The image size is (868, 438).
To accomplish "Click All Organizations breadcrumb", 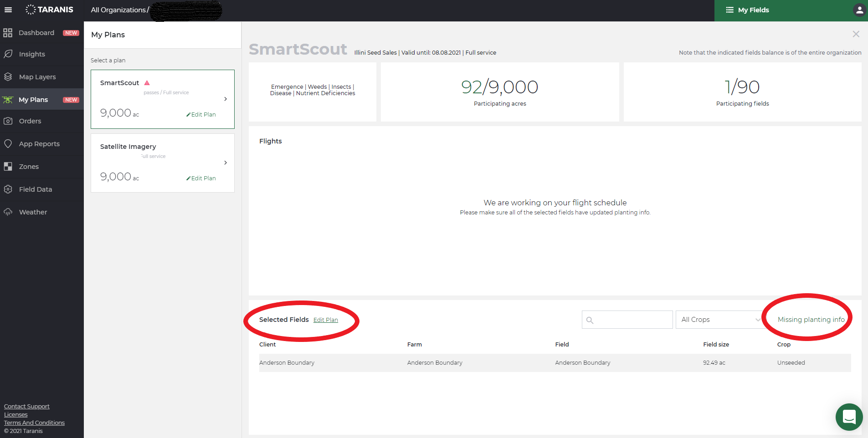I will (x=118, y=10).
